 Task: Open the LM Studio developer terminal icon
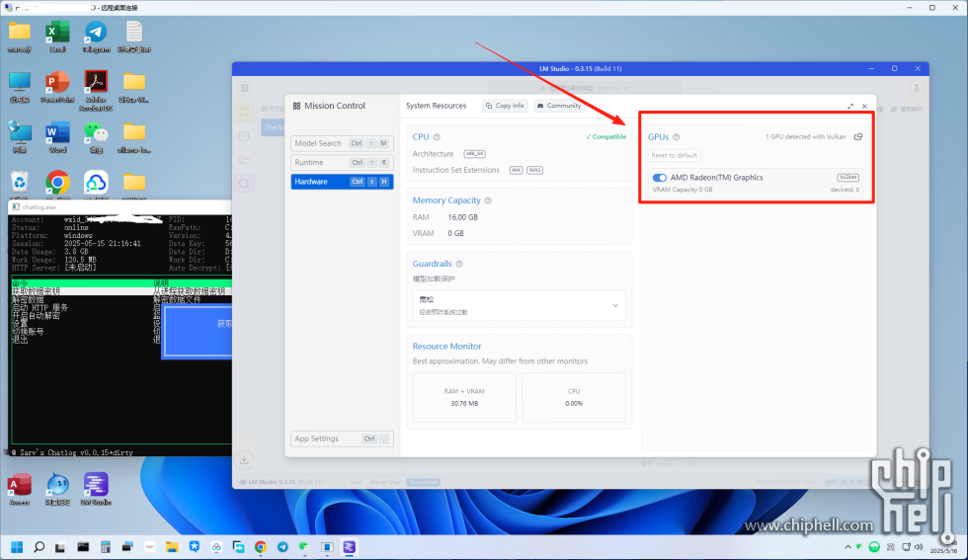click(x=245, y=136)
